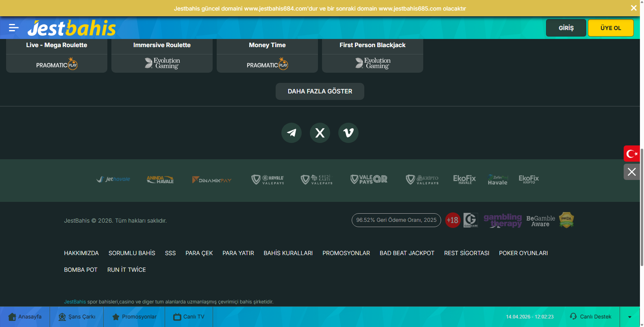Click the JestBahis © 2026 copyright text

click(x=115, y=221)
